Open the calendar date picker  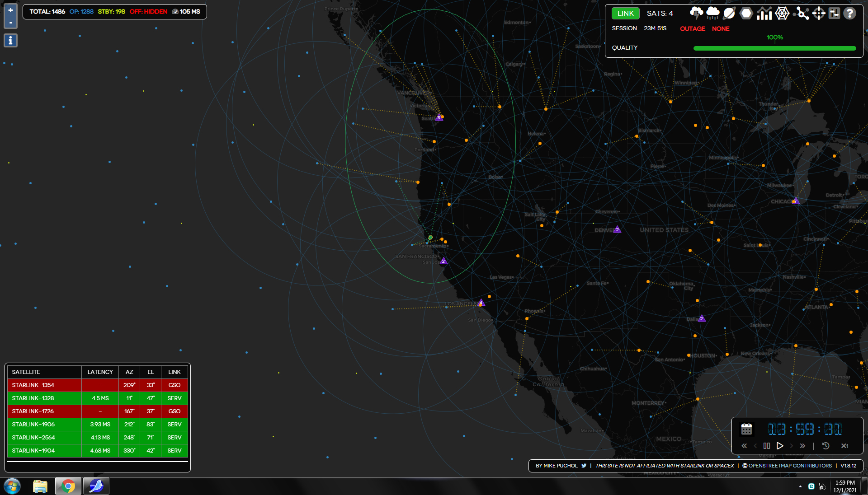pyautogui.click(x=746, y=429)
